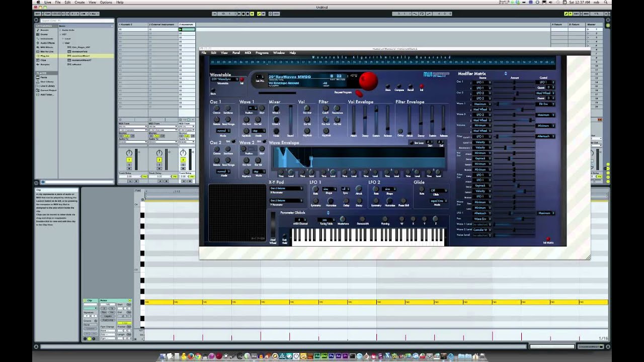Open the plugin's Panel menu
The image size is (644, 362).
click(236, 53)
